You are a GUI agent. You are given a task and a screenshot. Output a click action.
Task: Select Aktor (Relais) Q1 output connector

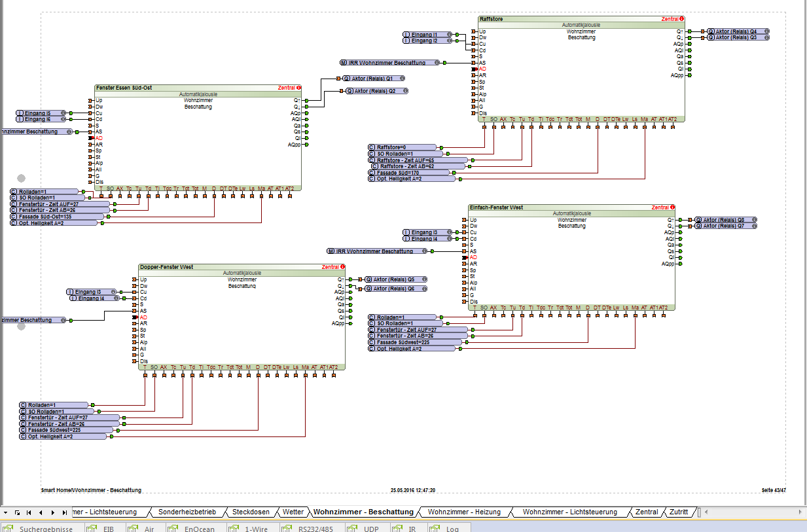(372, 79)
